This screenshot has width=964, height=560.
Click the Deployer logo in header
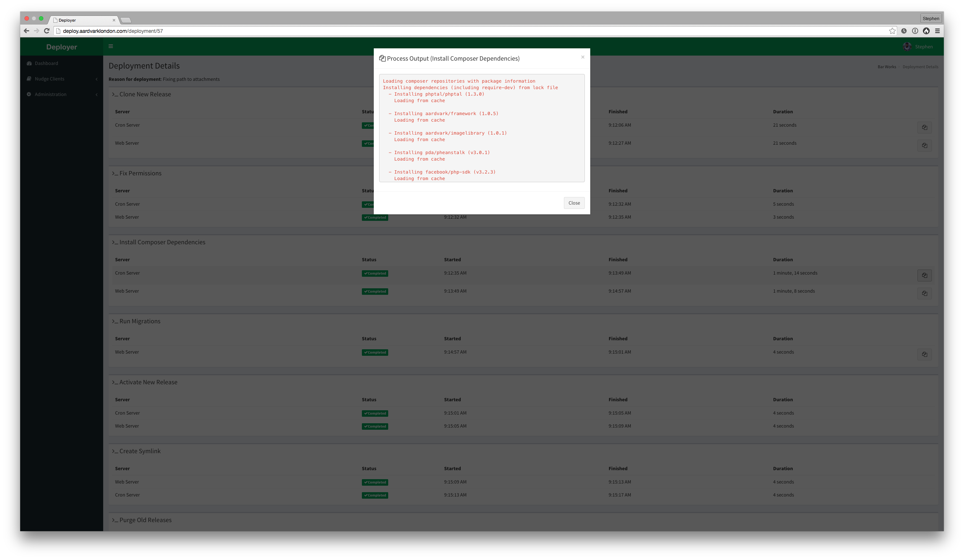[x=62, y=47]
